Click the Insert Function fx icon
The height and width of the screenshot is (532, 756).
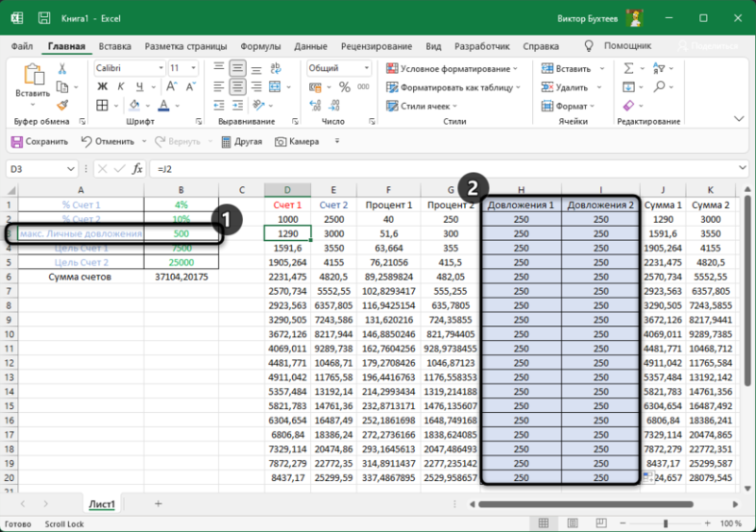(137, 169)
